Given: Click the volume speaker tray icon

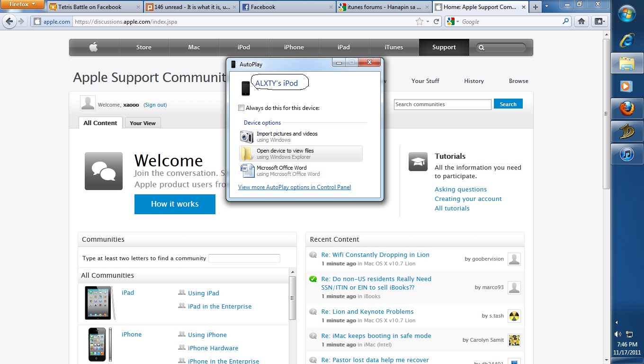Looking at the screenshot, I should (x=617, y=334).
